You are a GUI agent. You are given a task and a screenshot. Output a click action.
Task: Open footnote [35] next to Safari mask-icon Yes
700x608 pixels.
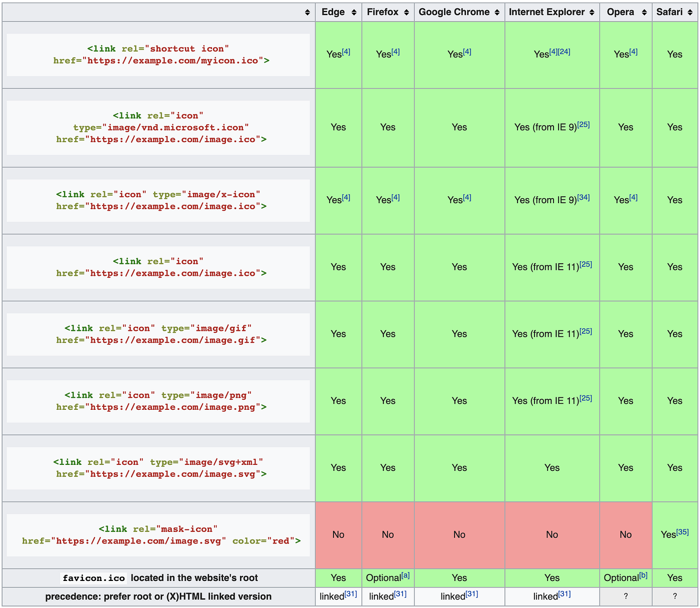tap(682, 531)
